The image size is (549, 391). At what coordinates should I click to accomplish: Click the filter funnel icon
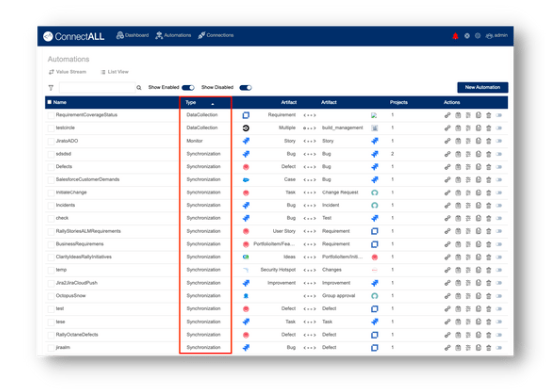51,88
